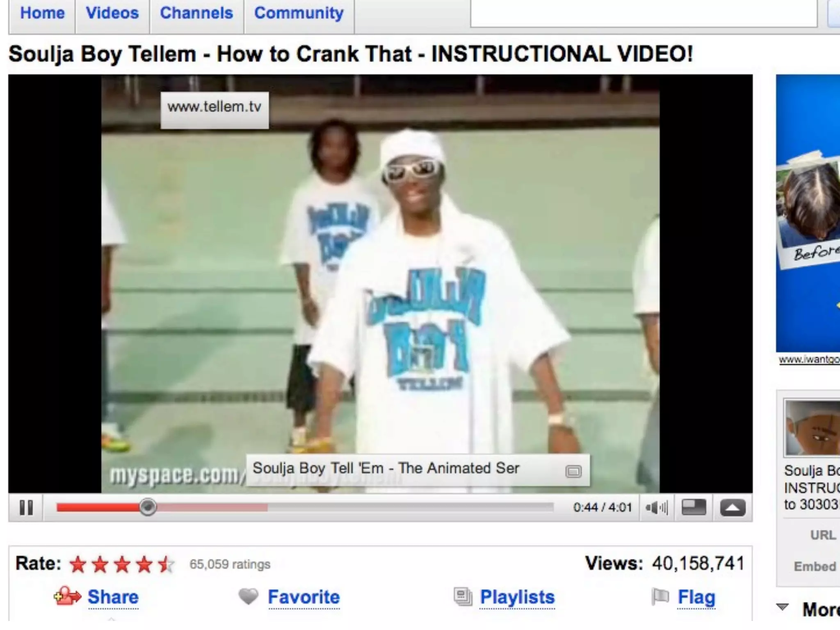840x630 pixels.
Task: Close the Animated Series annotation popup icon
Action: [x=573, y=471]
